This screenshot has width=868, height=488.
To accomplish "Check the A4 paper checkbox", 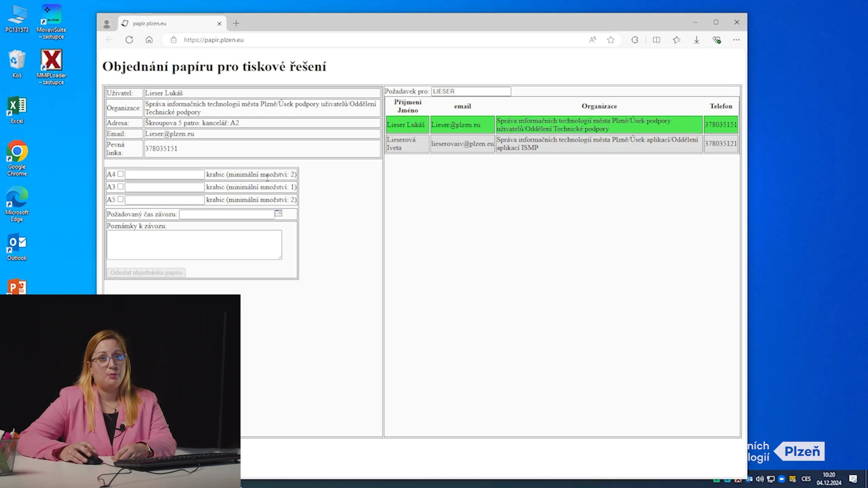I will coord(120,174).
